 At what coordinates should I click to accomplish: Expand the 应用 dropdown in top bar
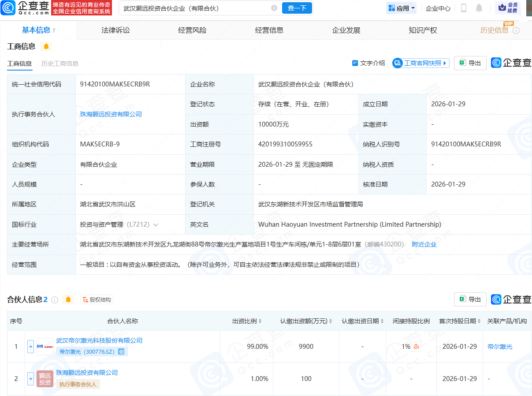point(401,8)
